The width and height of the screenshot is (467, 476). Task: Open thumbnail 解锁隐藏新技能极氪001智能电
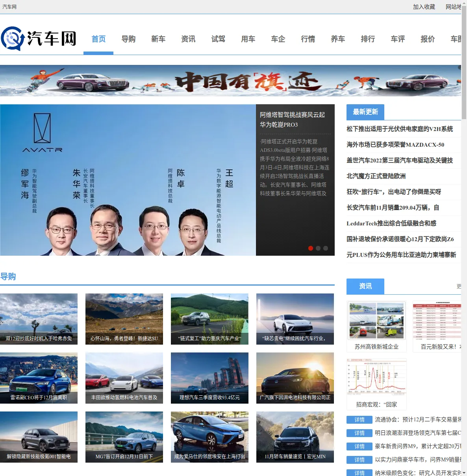(x=39, y=437)
